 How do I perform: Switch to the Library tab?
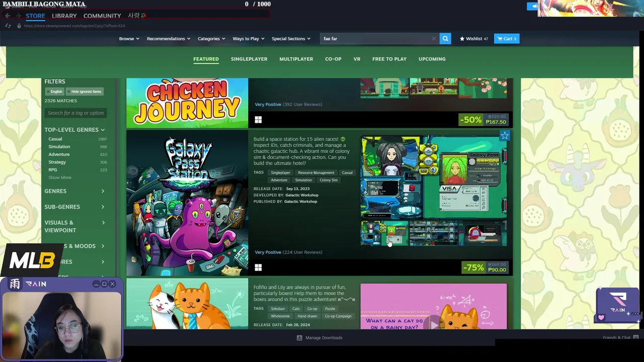[x=64, y=16]
